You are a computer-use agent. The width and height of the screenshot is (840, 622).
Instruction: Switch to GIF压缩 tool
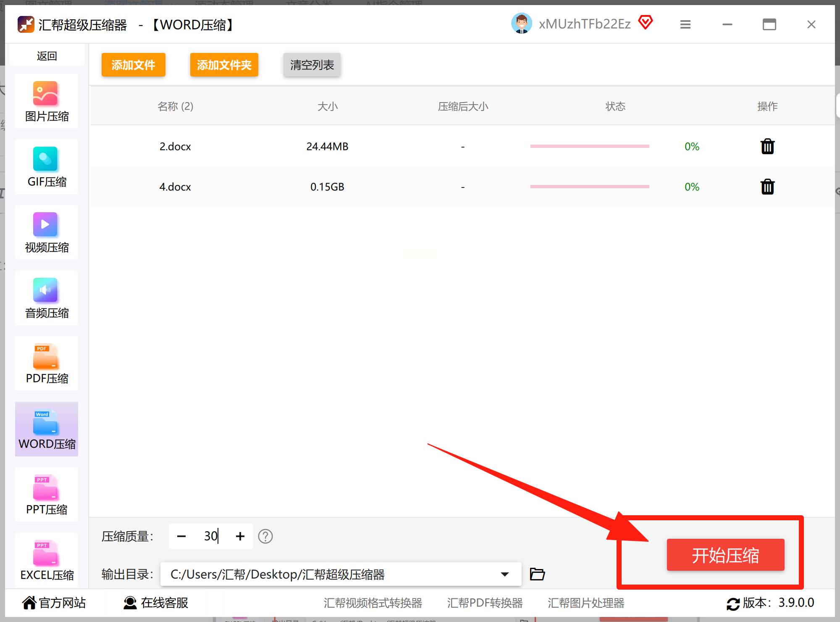[x=47, y=167]
